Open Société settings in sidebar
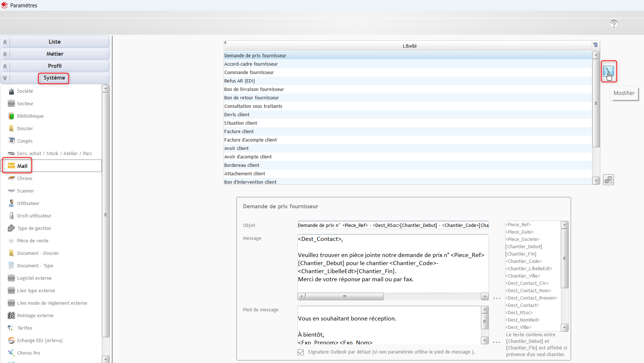 (25, 91)
